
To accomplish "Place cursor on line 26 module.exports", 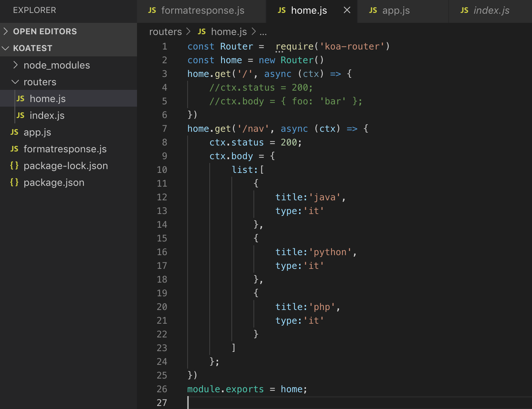I will [x=225, y=389].
